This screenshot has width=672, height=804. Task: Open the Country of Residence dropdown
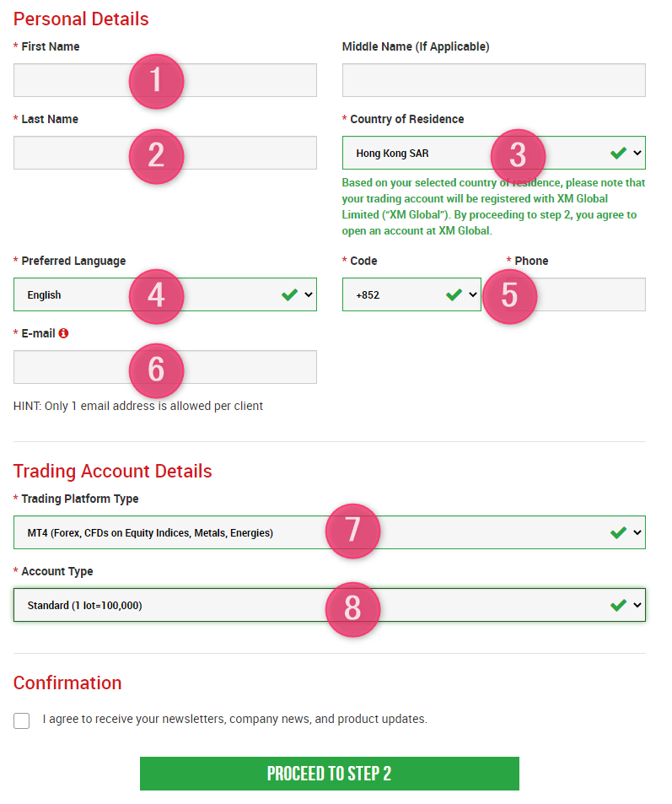click(493, 153)
